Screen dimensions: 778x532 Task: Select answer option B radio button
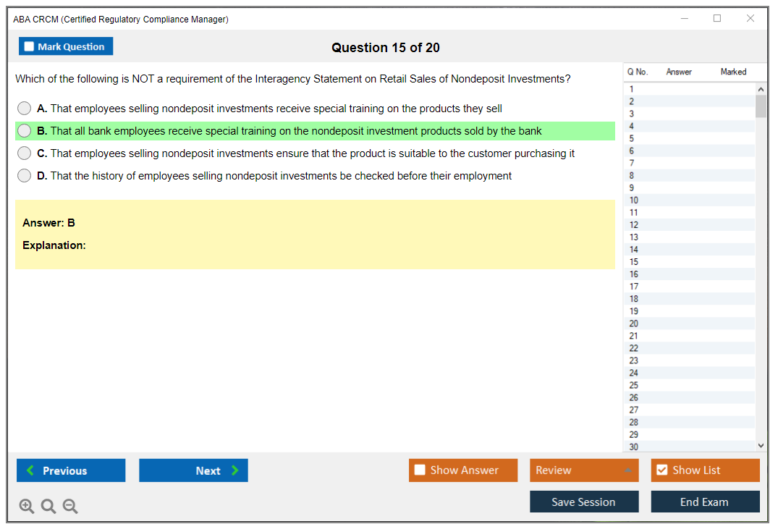(25, 131)
